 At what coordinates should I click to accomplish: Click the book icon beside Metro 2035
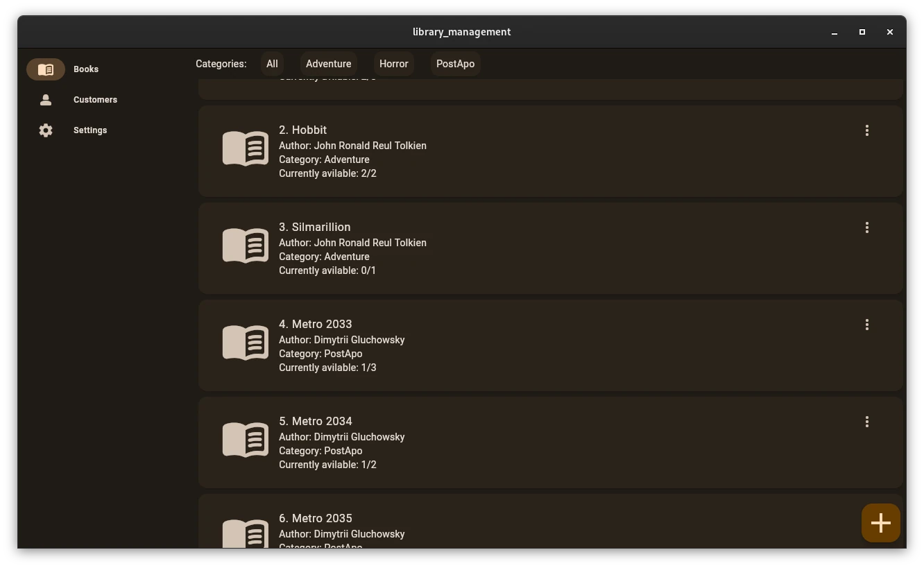(x=246, y=533)
